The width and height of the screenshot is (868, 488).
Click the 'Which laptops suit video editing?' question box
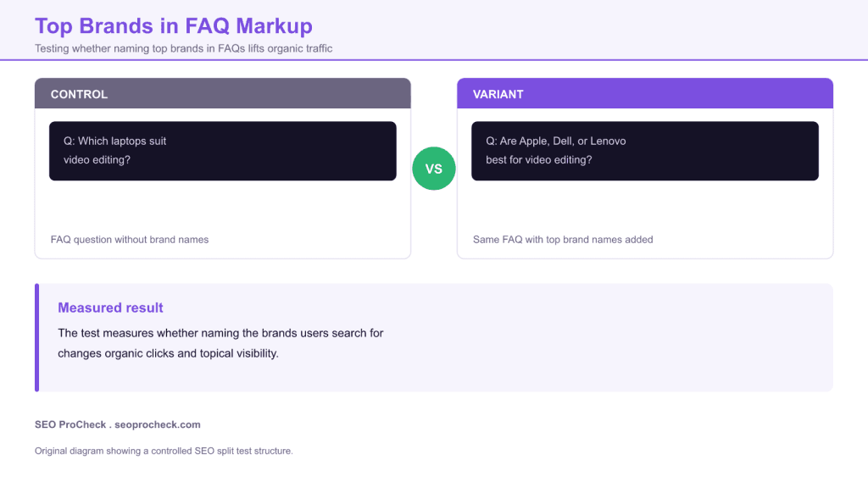click(x=223, y=151)
